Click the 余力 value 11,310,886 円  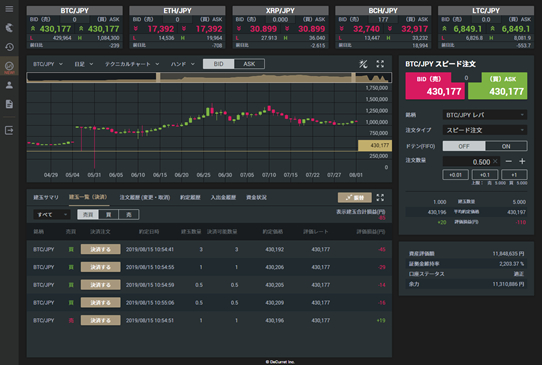[x=508, y=284]
